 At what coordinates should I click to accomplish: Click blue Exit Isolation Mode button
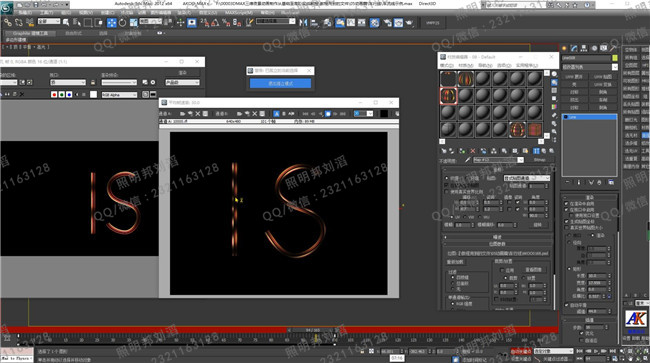tap(280, 83)
